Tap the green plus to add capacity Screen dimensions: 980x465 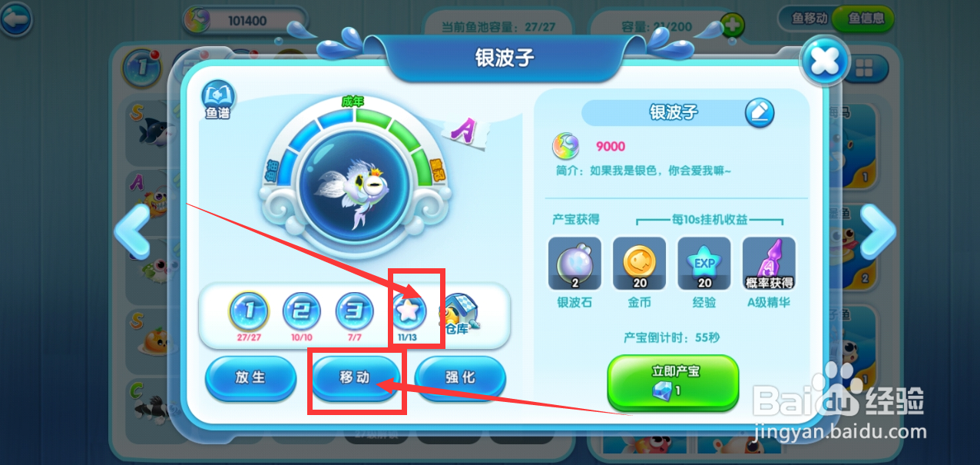(x=732, y=25)
